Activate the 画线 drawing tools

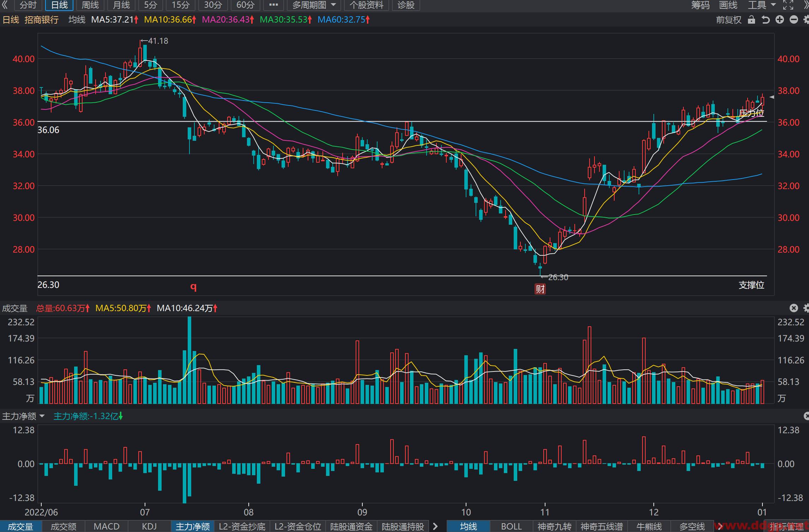coord(728,5)
